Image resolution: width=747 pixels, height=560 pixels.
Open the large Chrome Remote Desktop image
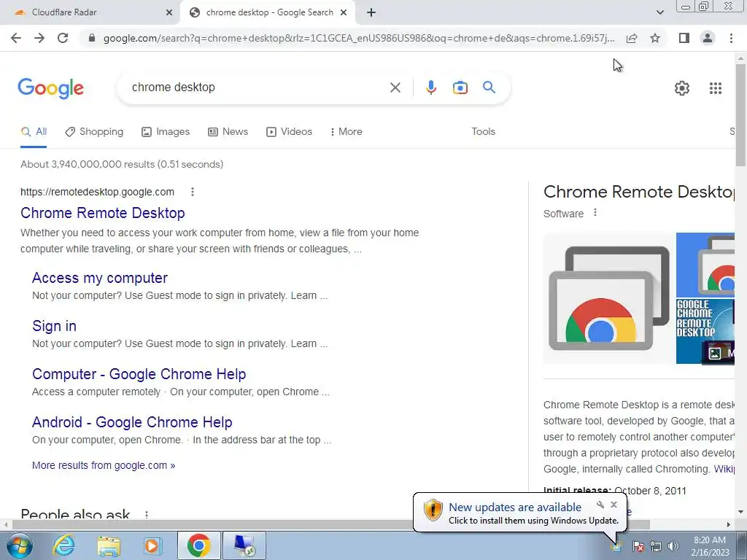(x=609, y=298)
